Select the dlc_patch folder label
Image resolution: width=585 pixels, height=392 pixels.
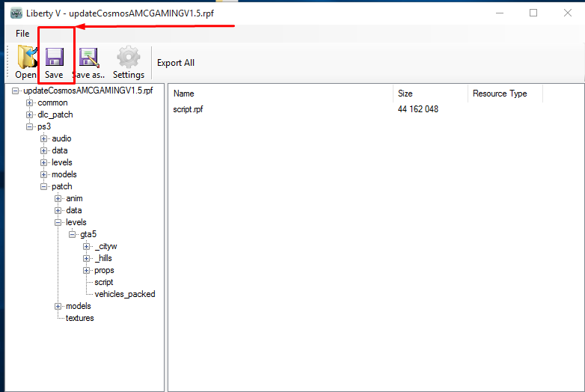click(55, 114)
